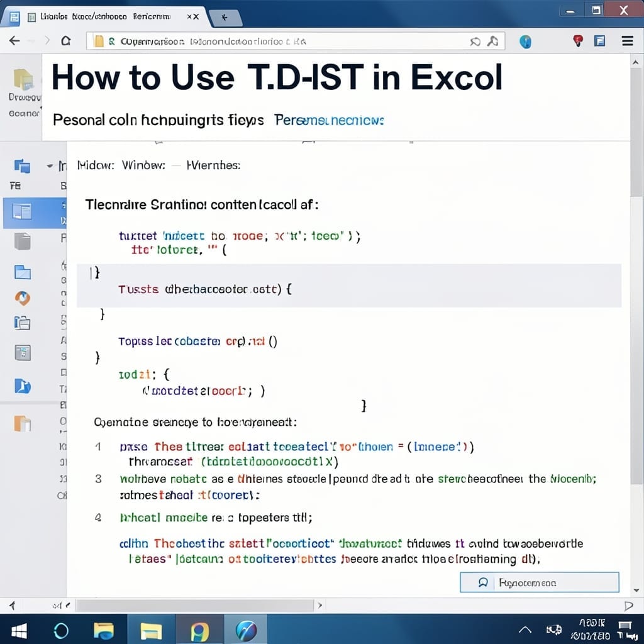The width and height of the screenshot is (644, 644).
Task: Click the blue panel extension icon
Action: [x=599, y=41]
